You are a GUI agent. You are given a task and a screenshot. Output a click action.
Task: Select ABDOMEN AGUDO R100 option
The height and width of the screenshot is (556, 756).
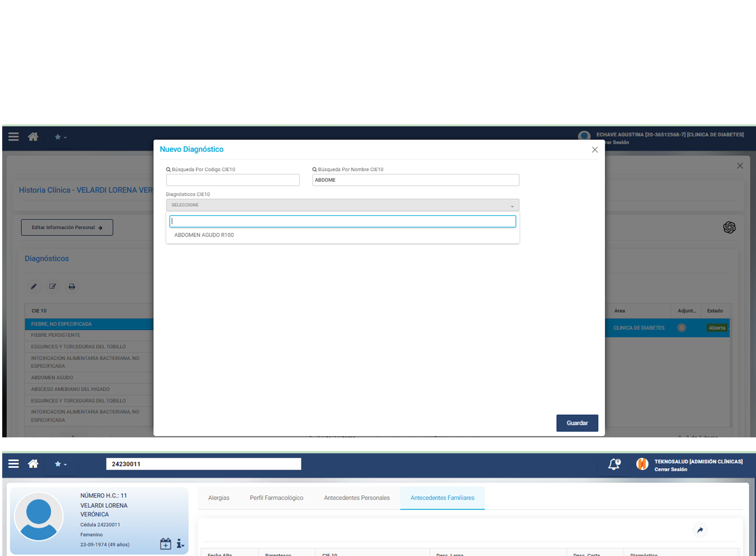[x=204, y=235]
